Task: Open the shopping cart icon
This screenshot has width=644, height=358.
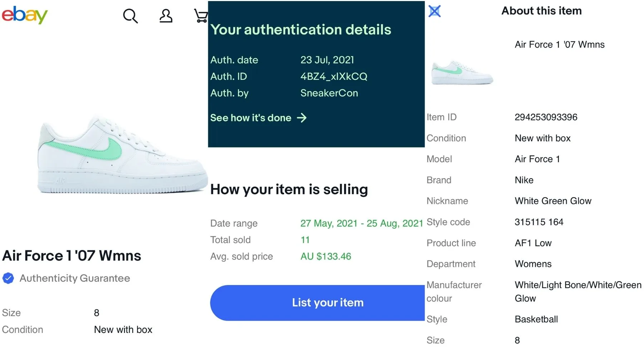Action: point(201,16)
